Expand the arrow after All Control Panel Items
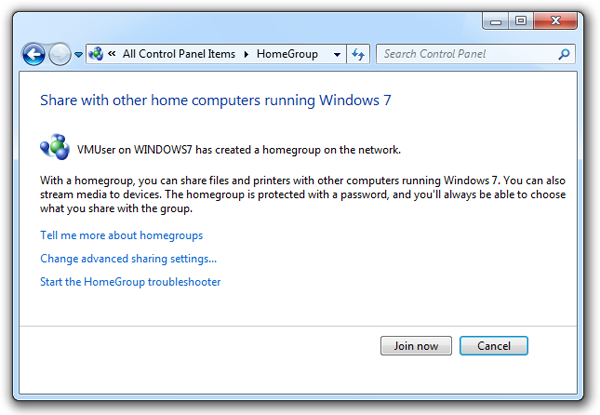This screenshot has height=415, width=600. coord(246,54)
